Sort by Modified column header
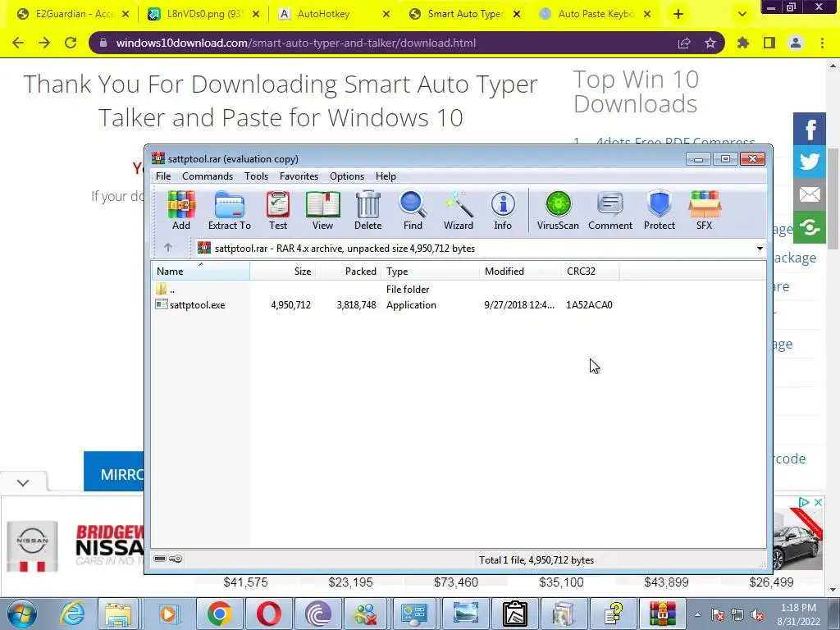The height and width of the screenshot is (630, 840). click(520, 271)
